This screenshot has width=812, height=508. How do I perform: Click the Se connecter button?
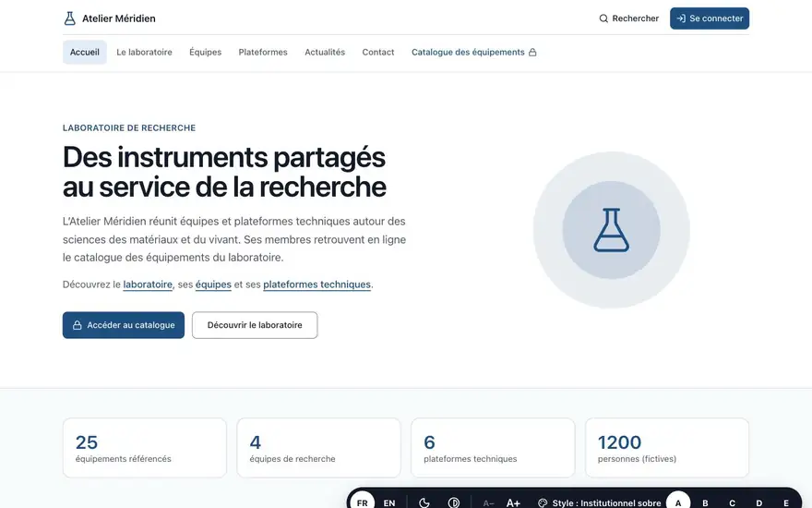[710, 18]
